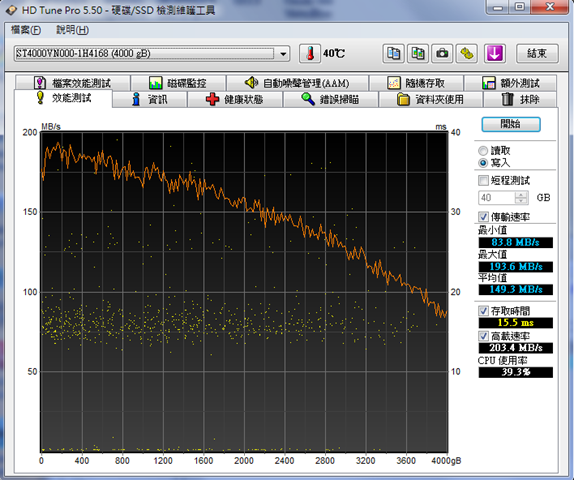The height and width of the screenshot is (480, 574).
Task: Click the purple down-arrow minimize-to-tray icon
Action: click(x=495, y=53)
